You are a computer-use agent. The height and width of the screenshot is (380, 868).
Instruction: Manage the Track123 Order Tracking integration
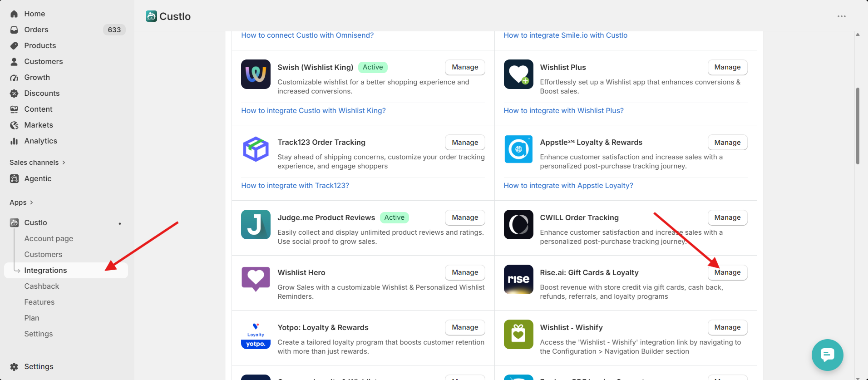click(465, 143)
